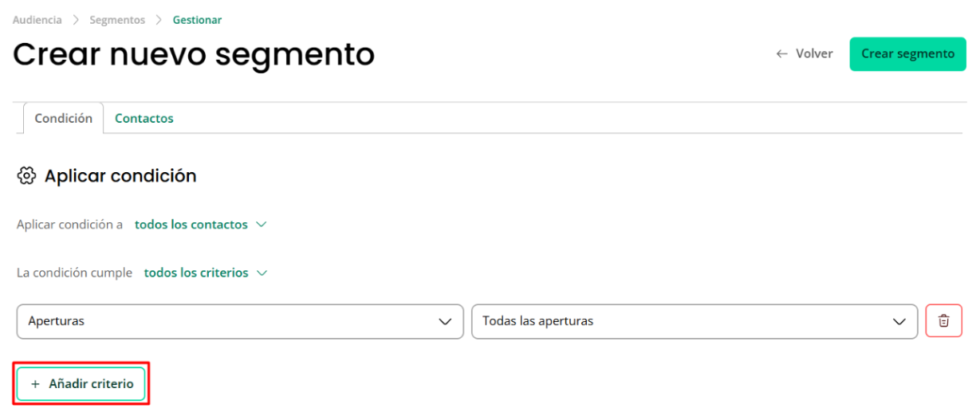Open the Audiencia breadcrumb link
This screenshot has height=416, width=980.
37,20
